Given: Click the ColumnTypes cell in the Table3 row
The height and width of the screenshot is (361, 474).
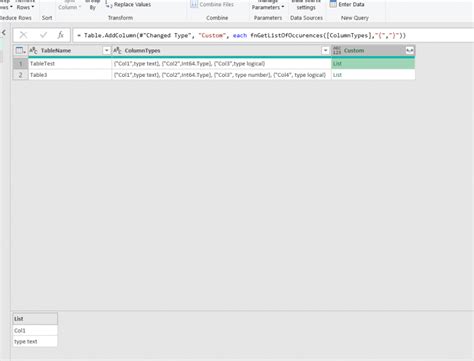Looking at the screenshot, I should pyautogui.click(x=221, y=75).
